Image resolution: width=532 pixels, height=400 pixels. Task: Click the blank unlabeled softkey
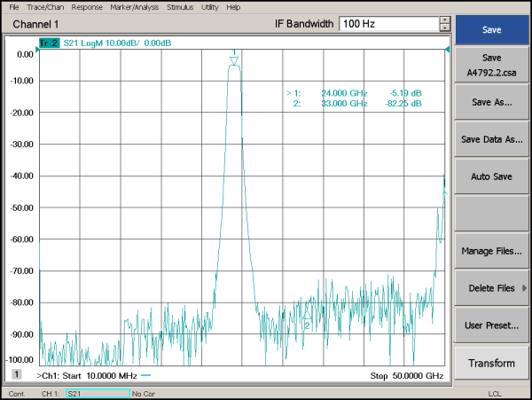[491, 214]
